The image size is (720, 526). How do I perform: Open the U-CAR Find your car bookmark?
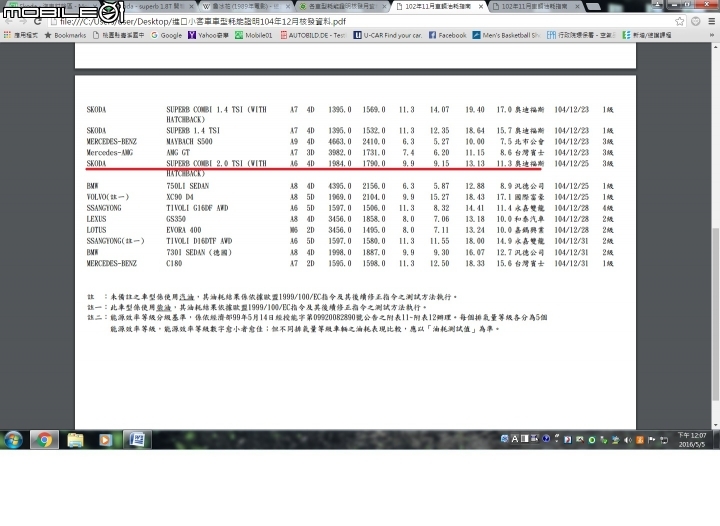coord(388,35)
